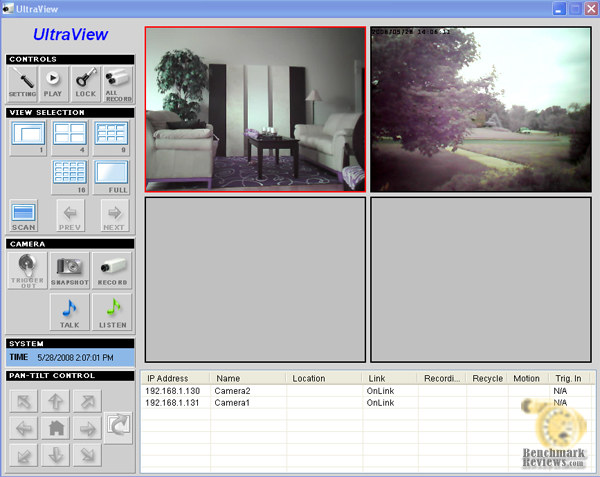Switch to 8-camera view layout
This screenshot has height=477, width=600.
pyautogui.click(x=110, y=137)
